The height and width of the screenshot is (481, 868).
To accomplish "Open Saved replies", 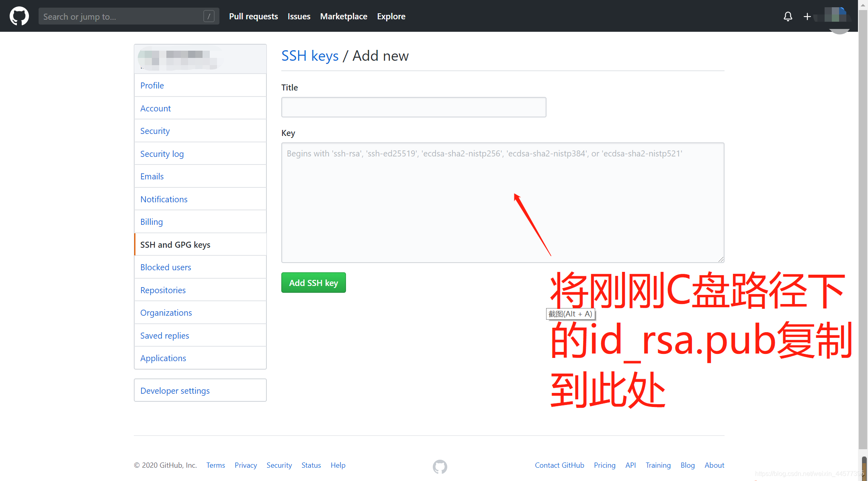I will [200, 335].
